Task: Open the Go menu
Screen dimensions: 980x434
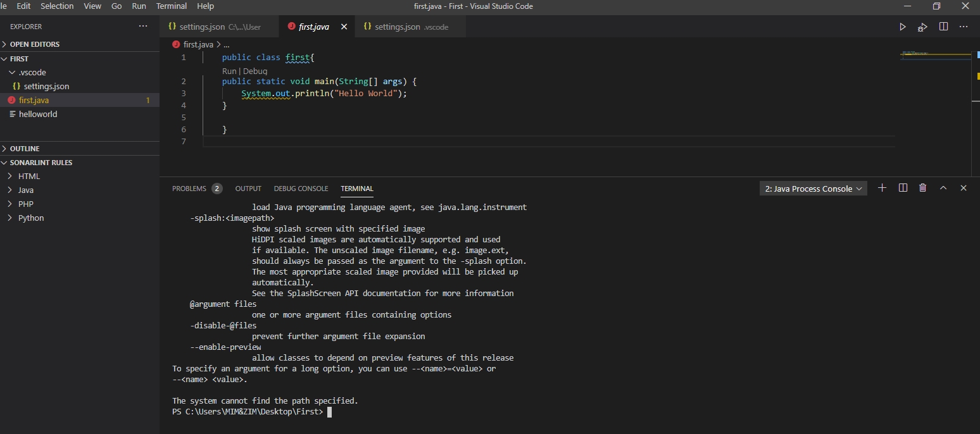Action: tap(116, 6)
